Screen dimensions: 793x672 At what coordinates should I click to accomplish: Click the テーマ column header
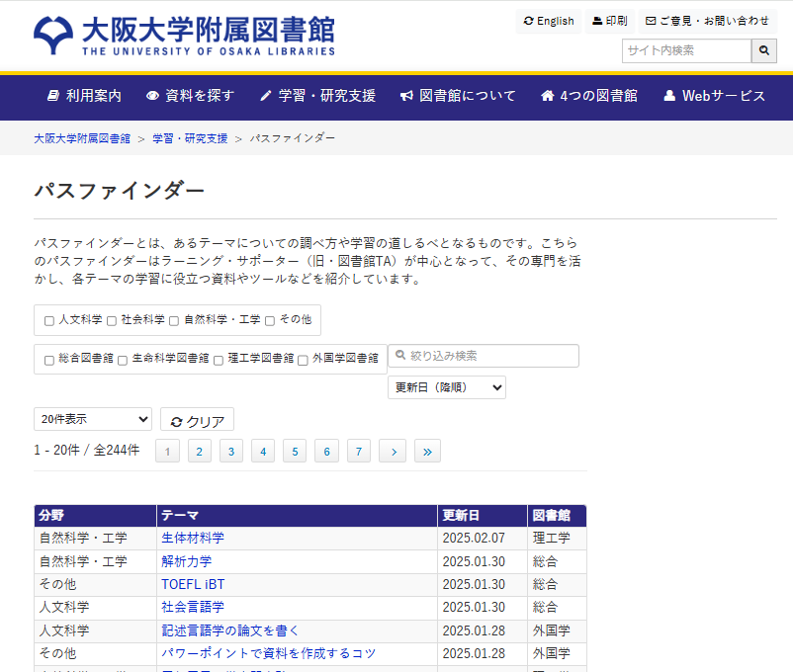tap(297, 515)
